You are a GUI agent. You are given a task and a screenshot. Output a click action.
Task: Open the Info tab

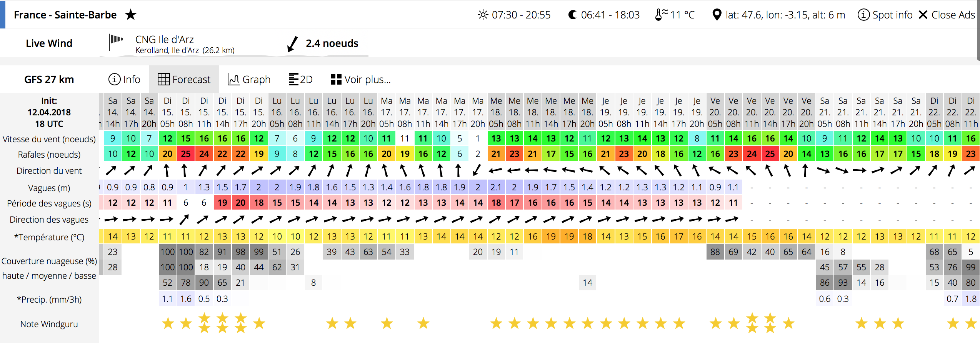(x=124, y=79)
